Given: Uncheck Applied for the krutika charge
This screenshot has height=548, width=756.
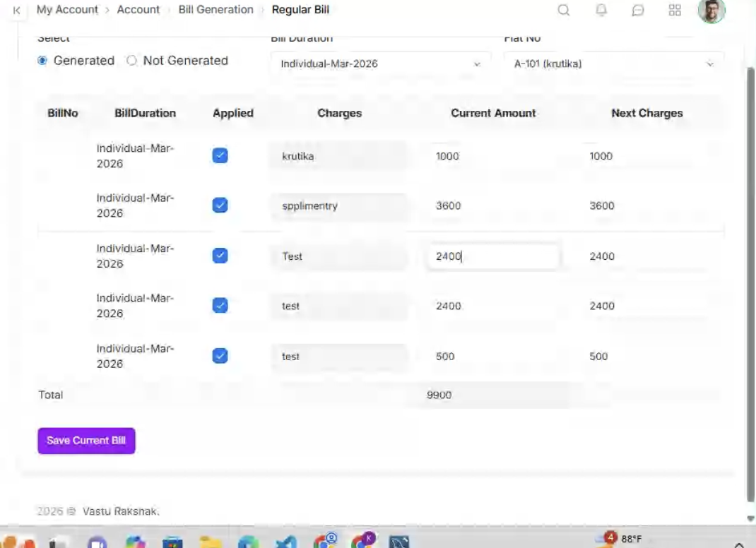Looking at the screenshot, I should click(220, 155).
